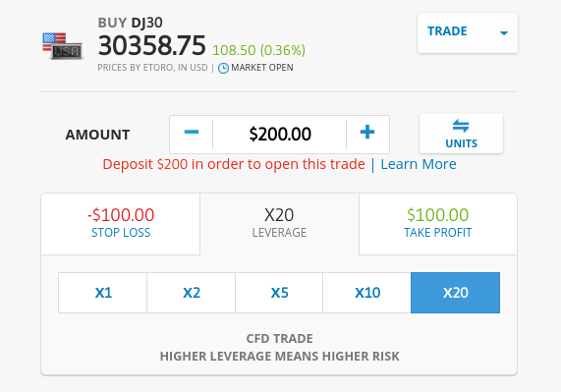Image resolution: width=561 pixels, height=392 pixels.
Task: Increase amount with the plus icon
Action: tap(367, 133)
